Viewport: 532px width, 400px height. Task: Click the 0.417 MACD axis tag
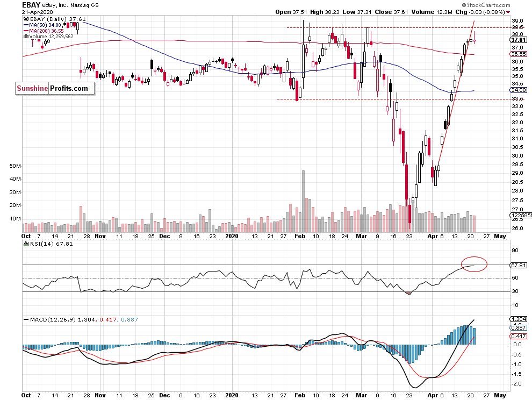(519, 336)
